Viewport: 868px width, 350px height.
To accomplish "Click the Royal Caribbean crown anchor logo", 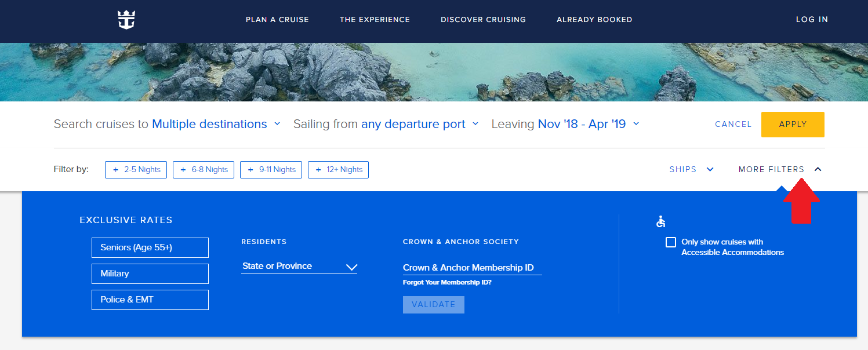I will [x=126, y=20].
